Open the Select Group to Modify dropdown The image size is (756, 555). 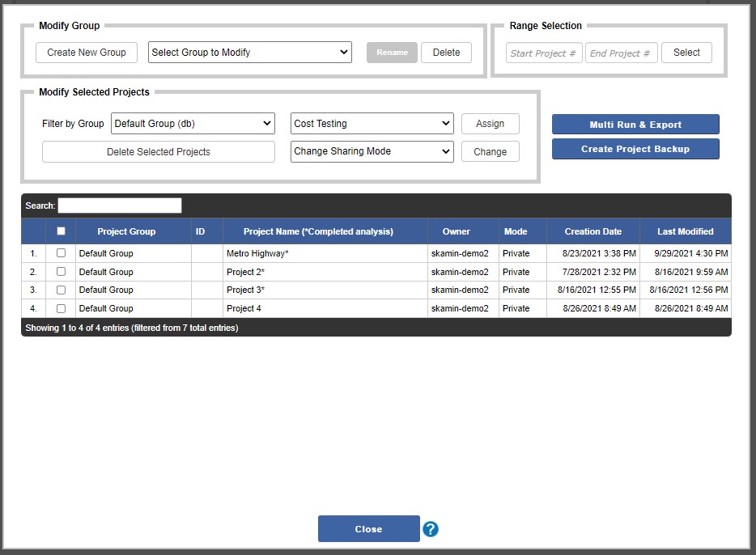point(250,53)
